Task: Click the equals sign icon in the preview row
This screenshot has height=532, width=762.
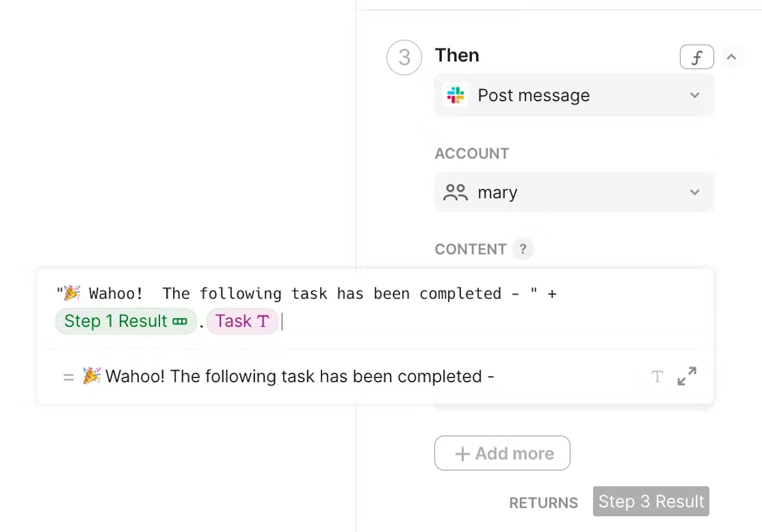Action: click(x=69, y=377)
